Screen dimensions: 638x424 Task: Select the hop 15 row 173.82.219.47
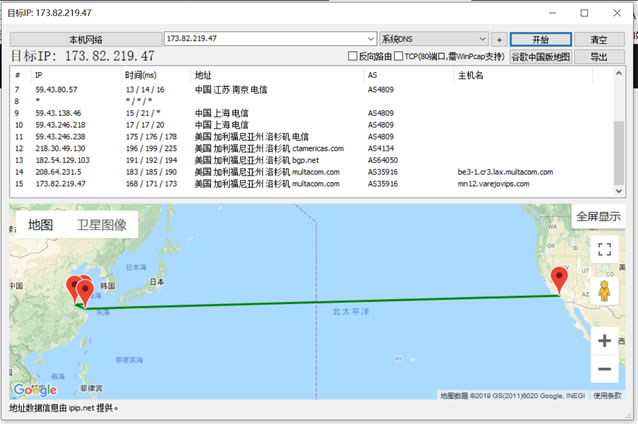[x=200, y=184]
